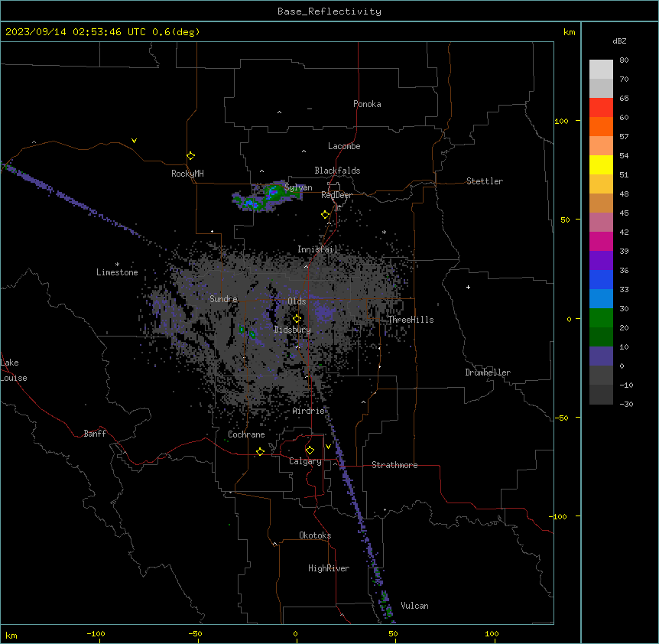Click the km unit label at top right

coord(570,32)
